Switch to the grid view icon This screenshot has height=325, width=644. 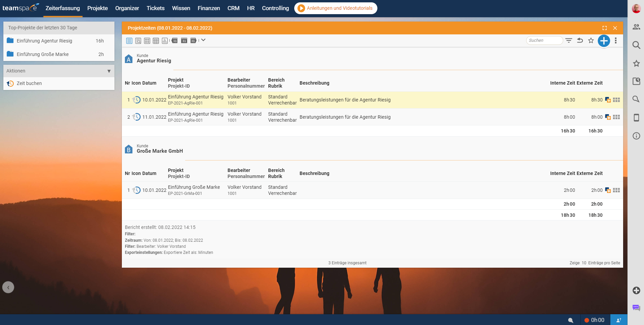(x=147, y=40)
